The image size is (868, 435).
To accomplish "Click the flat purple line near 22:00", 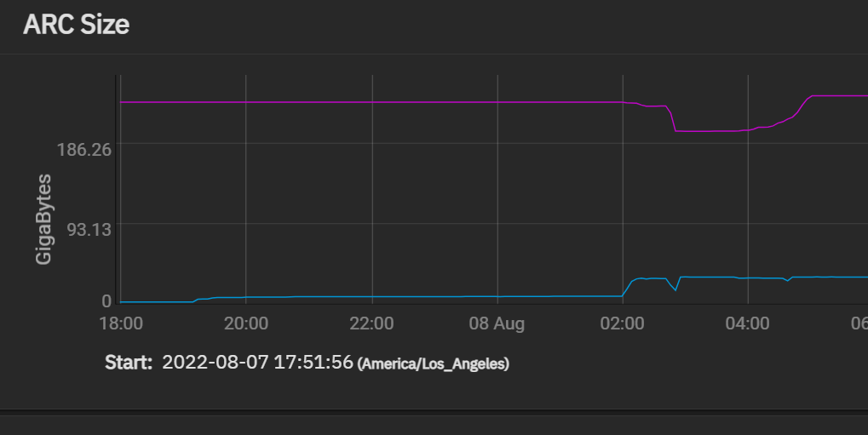I will (371, 102).
